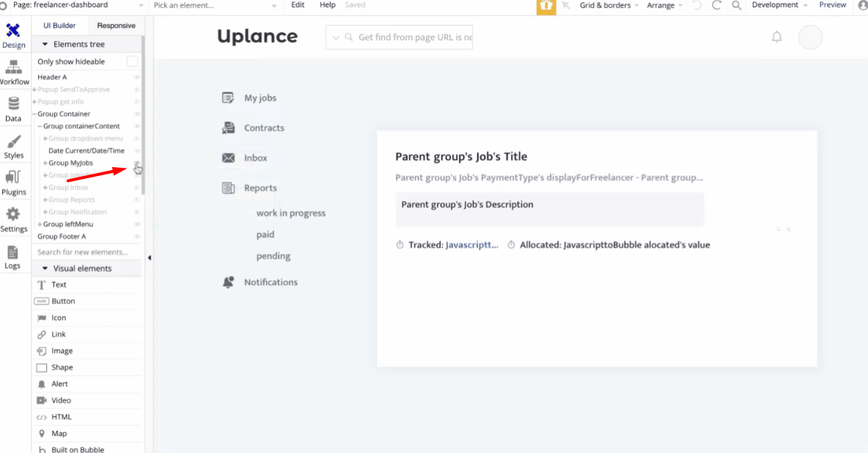Go to the Styles section
The height and width of the screenshot is (453, 868).
click(x=13, y=146)
